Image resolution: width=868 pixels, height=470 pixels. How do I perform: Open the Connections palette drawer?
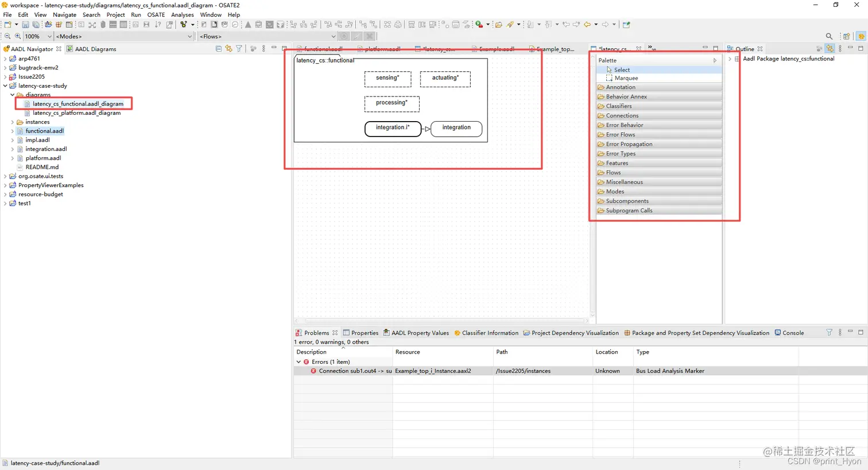point(659,115)
